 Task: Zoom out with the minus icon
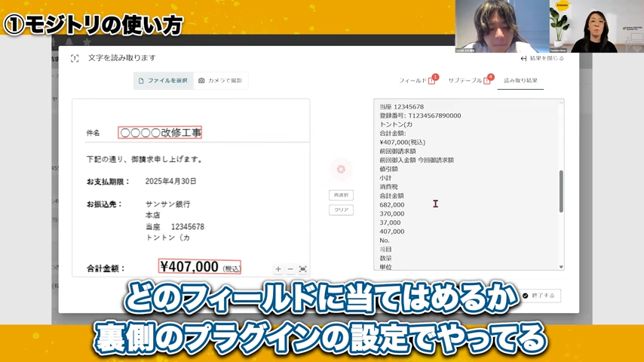click(x=290, y=269)
